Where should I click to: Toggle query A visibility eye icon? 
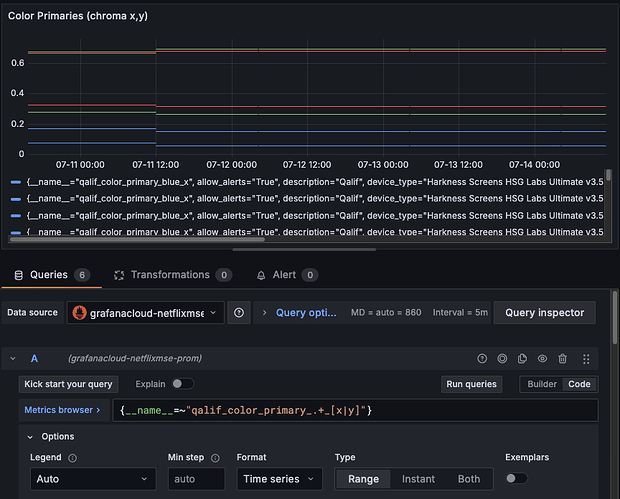click(542, 359)
